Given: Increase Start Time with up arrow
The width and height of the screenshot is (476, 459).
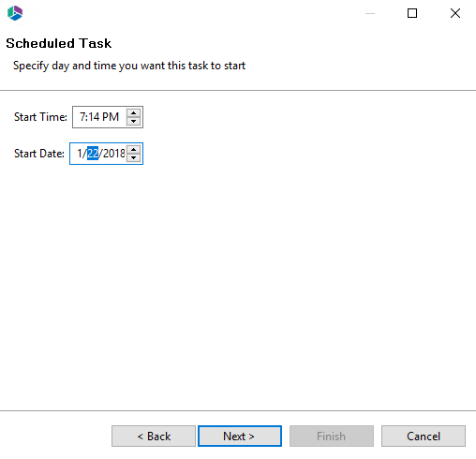Looking at the screenshot, I should (133, 113).
